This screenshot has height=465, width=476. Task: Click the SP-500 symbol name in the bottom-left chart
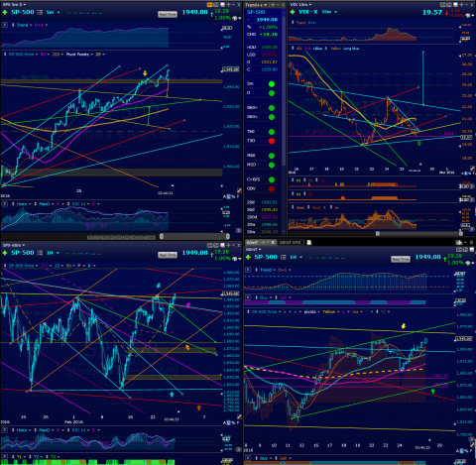pos(23,253)
